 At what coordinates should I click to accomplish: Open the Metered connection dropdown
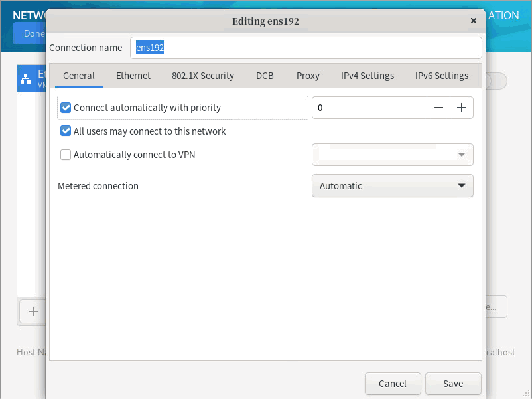click(392, 186)
